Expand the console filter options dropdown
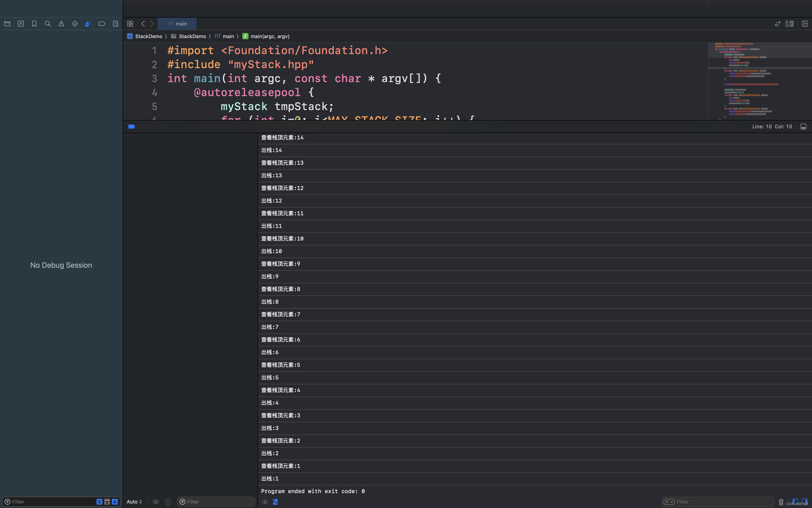This screenshot has width=812, height=508. tap(669, 502)
